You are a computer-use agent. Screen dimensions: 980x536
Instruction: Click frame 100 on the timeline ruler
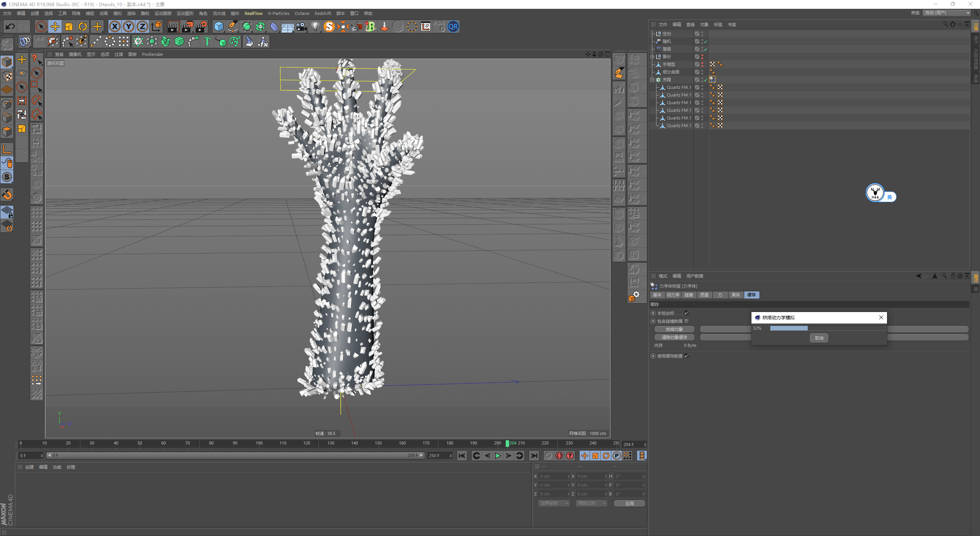point(259,443)
